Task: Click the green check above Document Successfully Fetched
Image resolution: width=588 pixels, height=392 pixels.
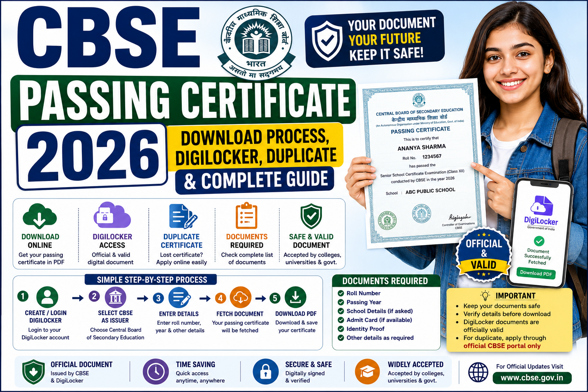Action: [539, 241]
